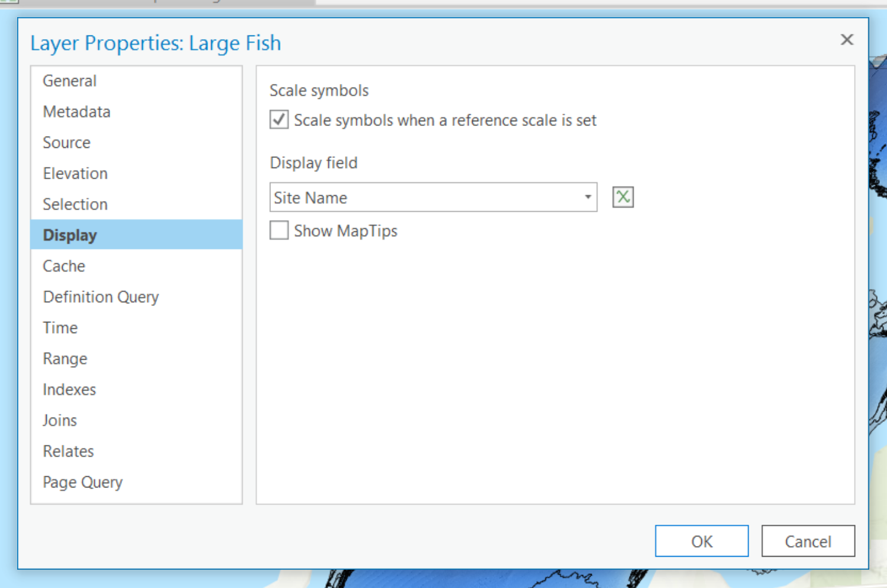Switch to the General tab
Viewport: 887px width, 588px height.
point(69,80)
